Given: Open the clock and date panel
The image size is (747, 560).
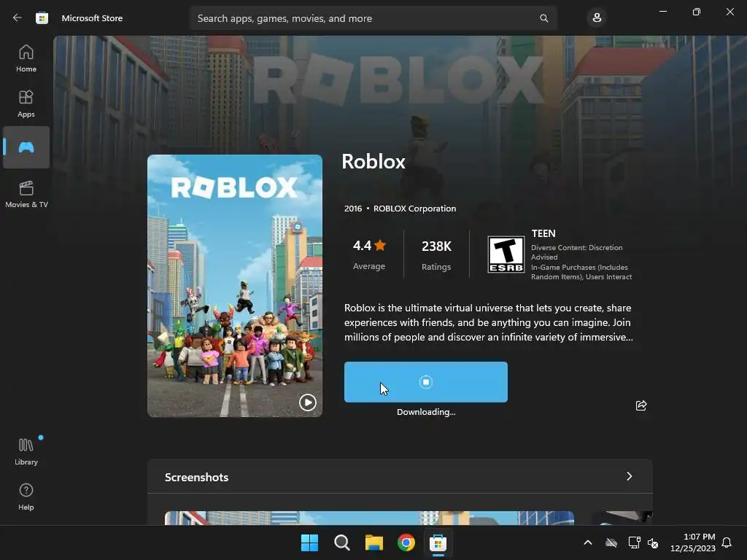Looking at the screenshot, I should [x=693, y=542].
